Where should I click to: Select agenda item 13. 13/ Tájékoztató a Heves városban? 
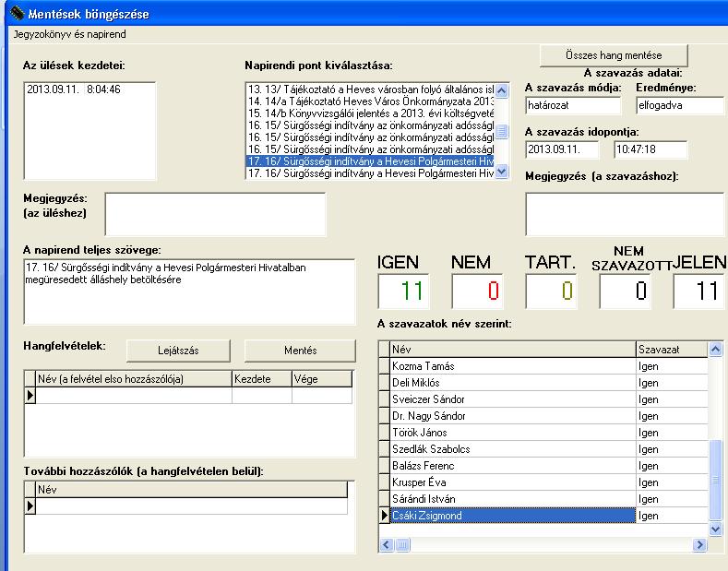[371, 89]
